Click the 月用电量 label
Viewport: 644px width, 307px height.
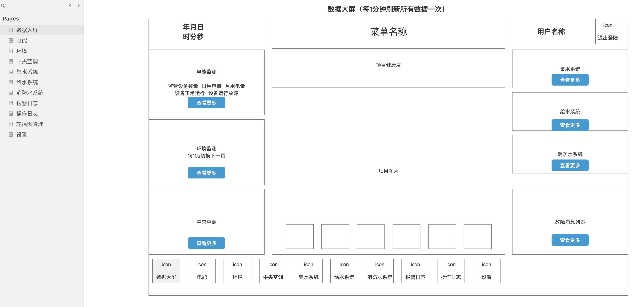coord(235,86)
